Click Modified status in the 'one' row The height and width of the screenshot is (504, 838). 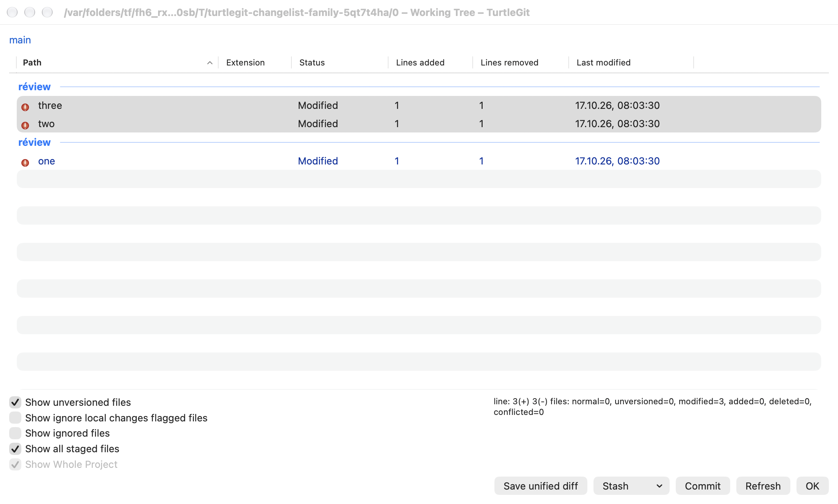[318, 161]
